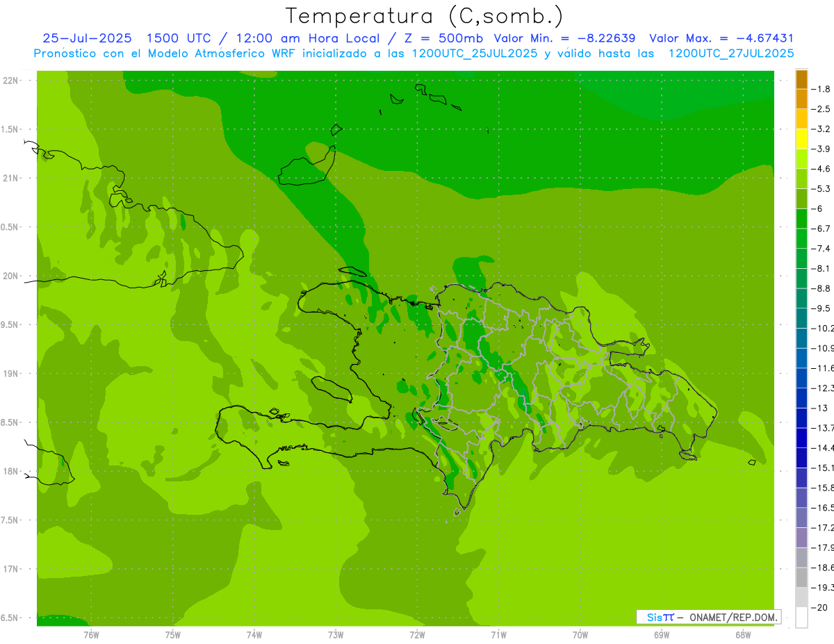834x644 pixels.
Task: Click the '-8.8' colorbar value label
Action: tap(821, 288)
